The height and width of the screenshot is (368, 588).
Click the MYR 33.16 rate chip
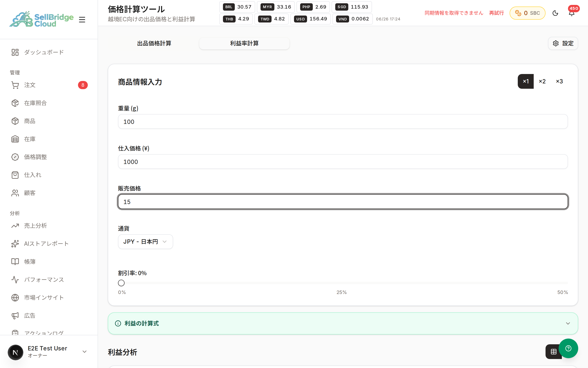[x=276, y=7]
